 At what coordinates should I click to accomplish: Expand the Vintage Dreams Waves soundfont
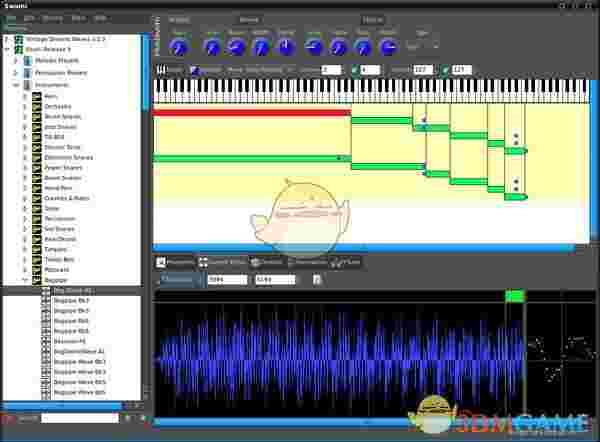pos(7,39)
